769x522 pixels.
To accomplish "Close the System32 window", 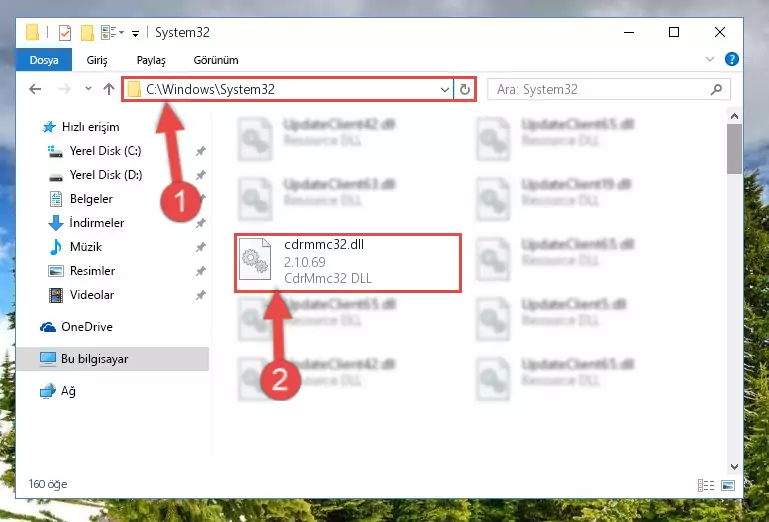I will (x=719, y=32).
